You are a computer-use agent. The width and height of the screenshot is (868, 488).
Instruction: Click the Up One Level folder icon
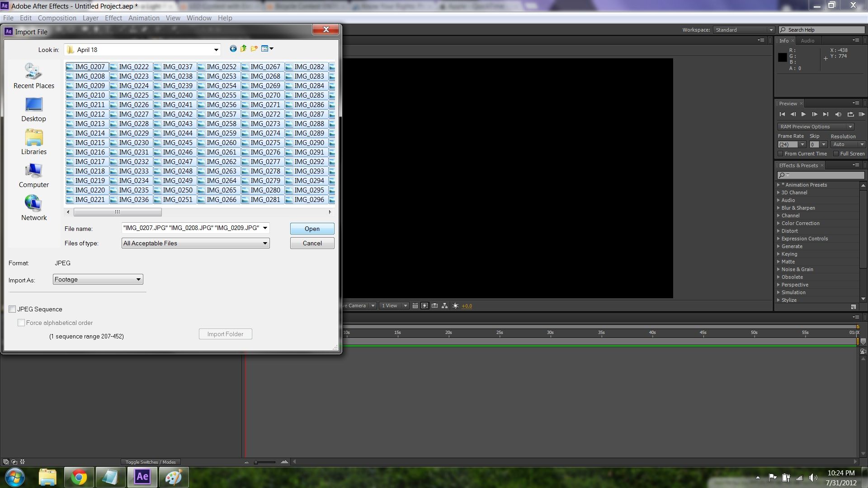[x=244, y=49]
